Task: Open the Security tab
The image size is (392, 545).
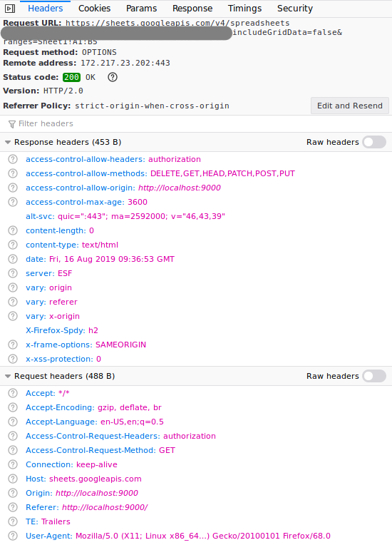Action: coord(295,9)
